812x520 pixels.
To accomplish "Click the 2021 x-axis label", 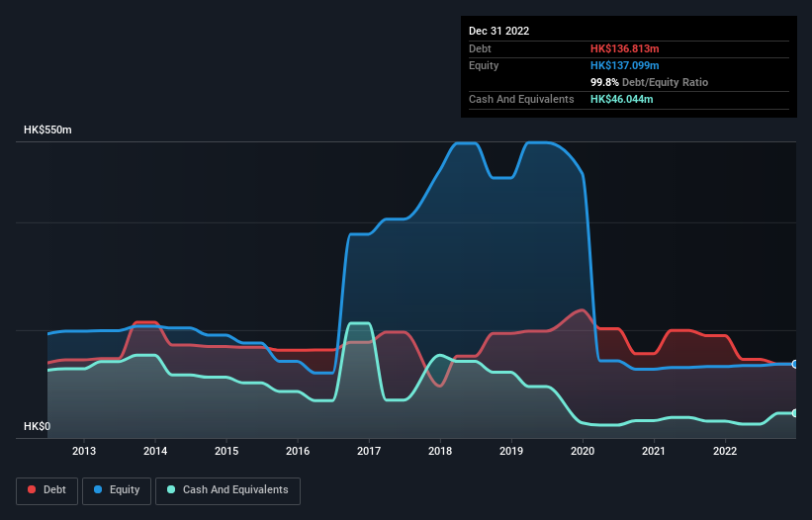I will click(x=654, y=451).
